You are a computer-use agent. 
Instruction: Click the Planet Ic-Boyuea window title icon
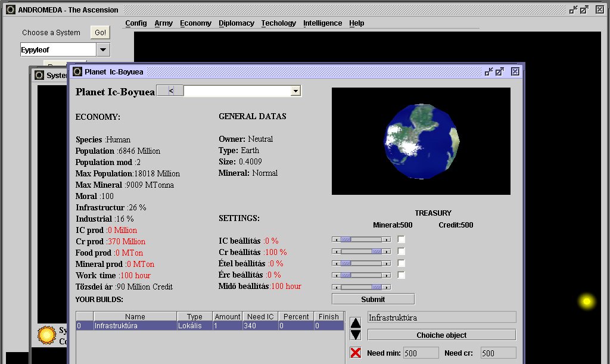(x=77, y=71)
